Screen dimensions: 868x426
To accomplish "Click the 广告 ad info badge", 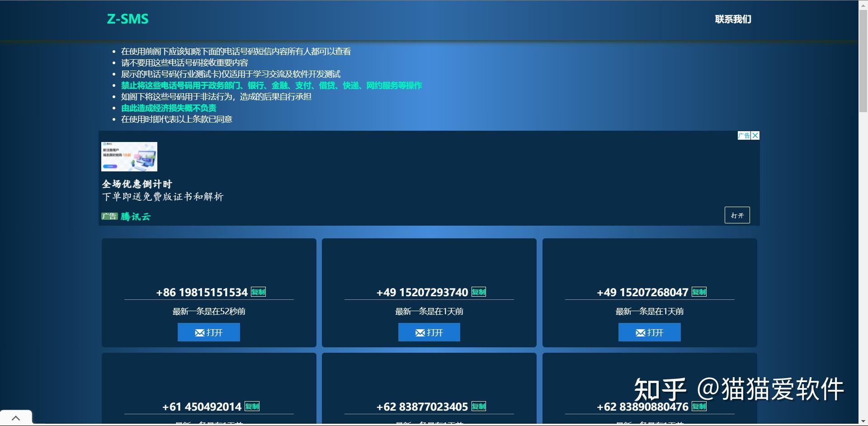I will pyautogui.click(x=744, y=136).
